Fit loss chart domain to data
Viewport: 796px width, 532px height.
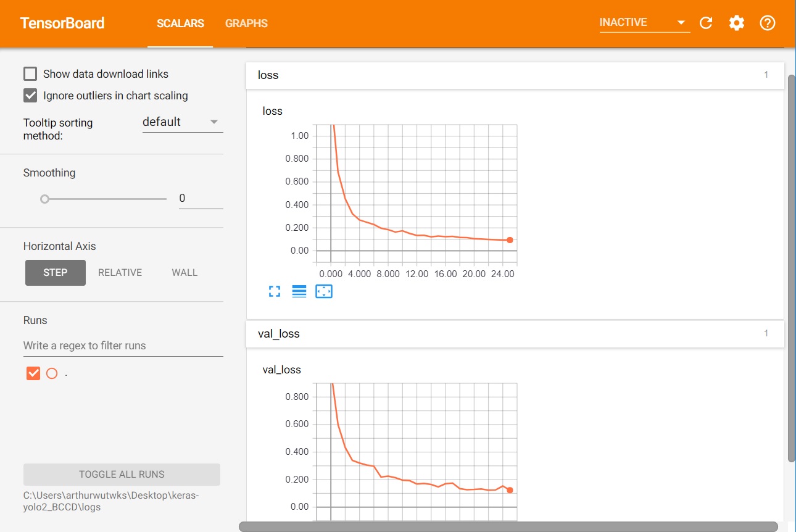pyautogui.click(x=324, y=291)
